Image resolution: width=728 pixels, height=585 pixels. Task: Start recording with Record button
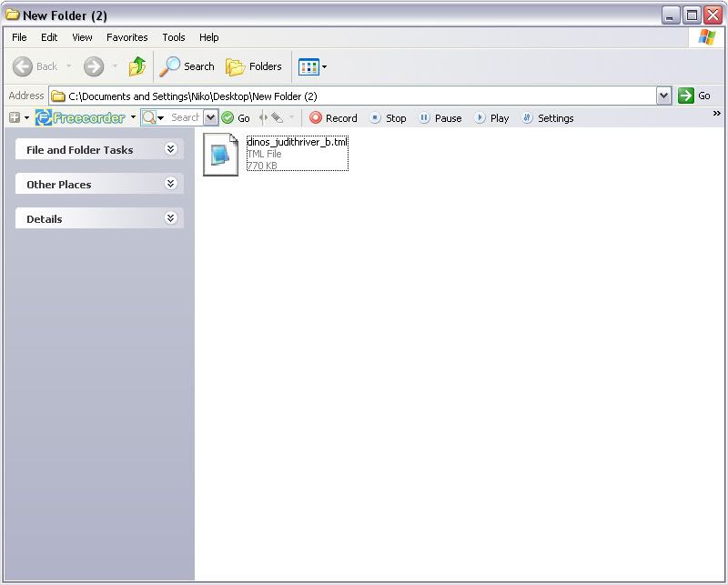click(333, 118)
